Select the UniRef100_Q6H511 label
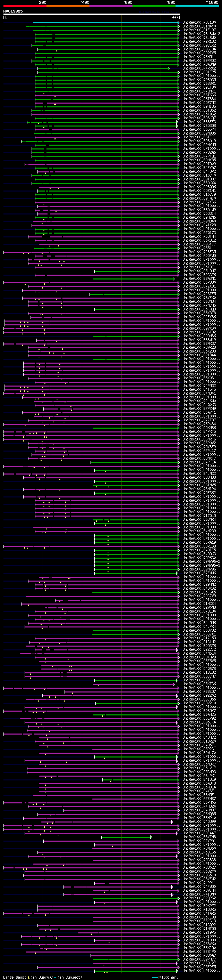 199,57
